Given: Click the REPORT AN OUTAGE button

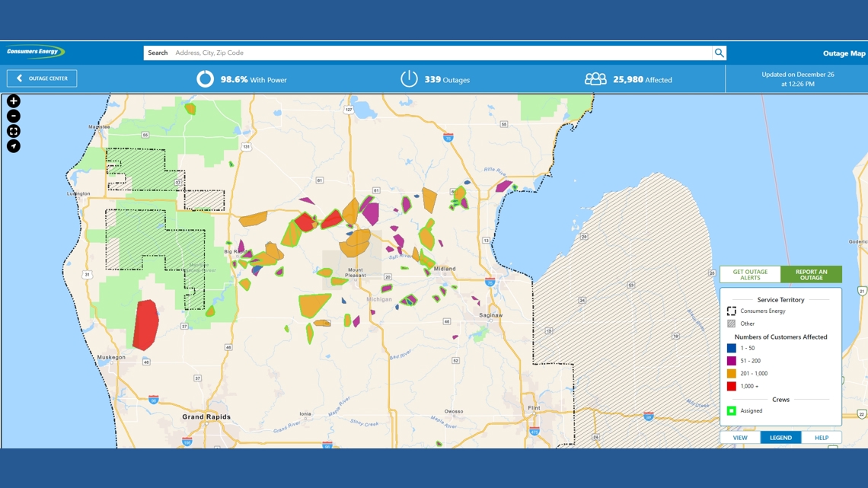Looking at the screenshot, I should pyautogui.click(x=812, y=274).
